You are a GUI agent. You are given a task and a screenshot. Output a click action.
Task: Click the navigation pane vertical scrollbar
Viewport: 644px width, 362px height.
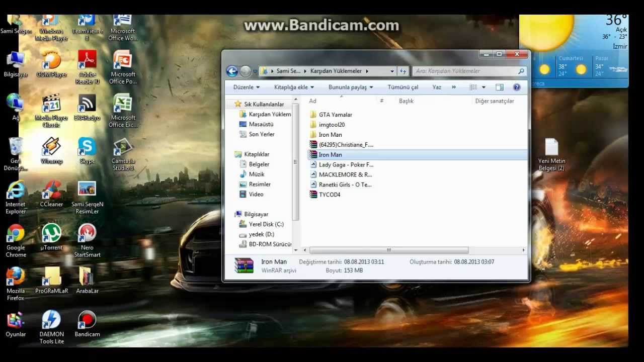click(x=295, y=161)
